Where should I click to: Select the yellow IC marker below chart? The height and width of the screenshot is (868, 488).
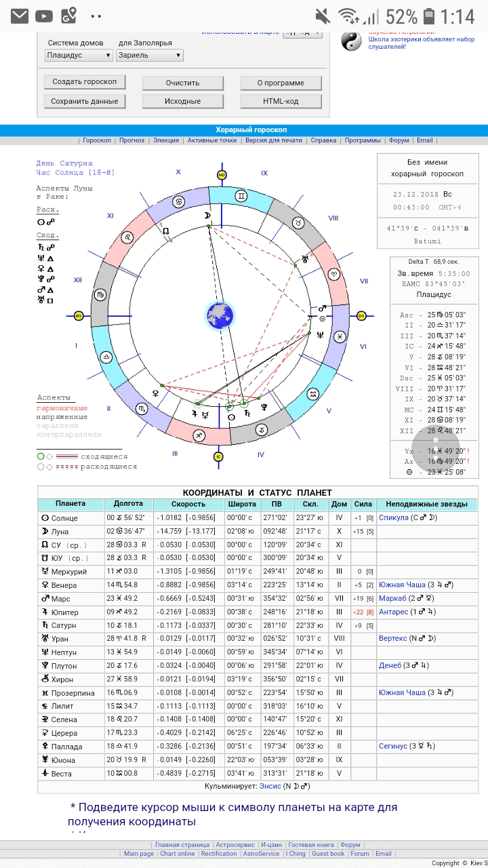(218, 456)
